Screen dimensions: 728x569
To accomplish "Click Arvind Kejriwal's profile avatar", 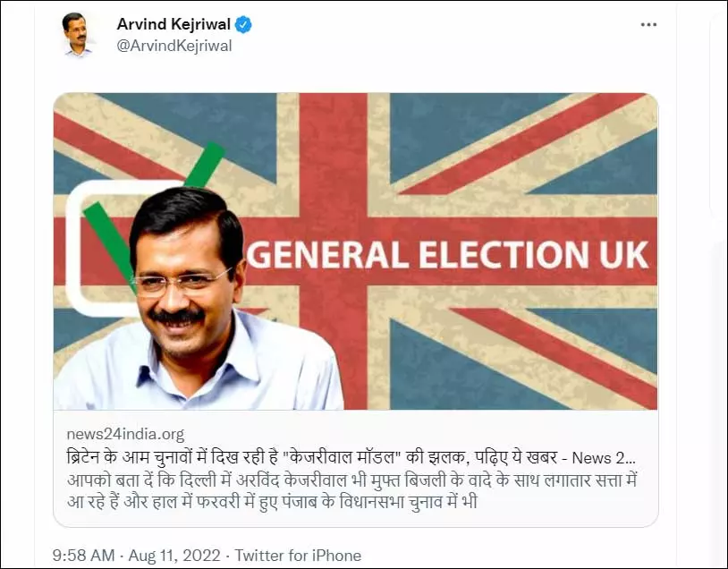I will tap(76, 35).
